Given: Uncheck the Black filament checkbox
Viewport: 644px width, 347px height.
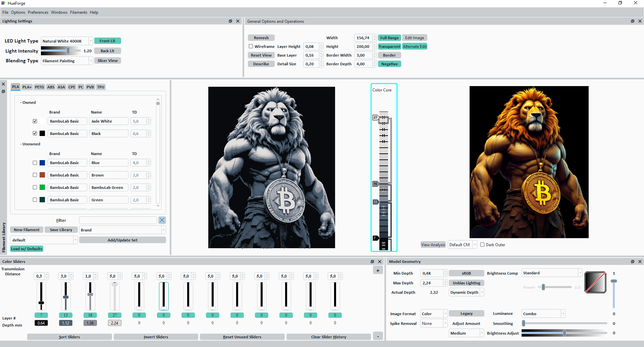Looking at the screenshot, I should click(x=35, y=133).
